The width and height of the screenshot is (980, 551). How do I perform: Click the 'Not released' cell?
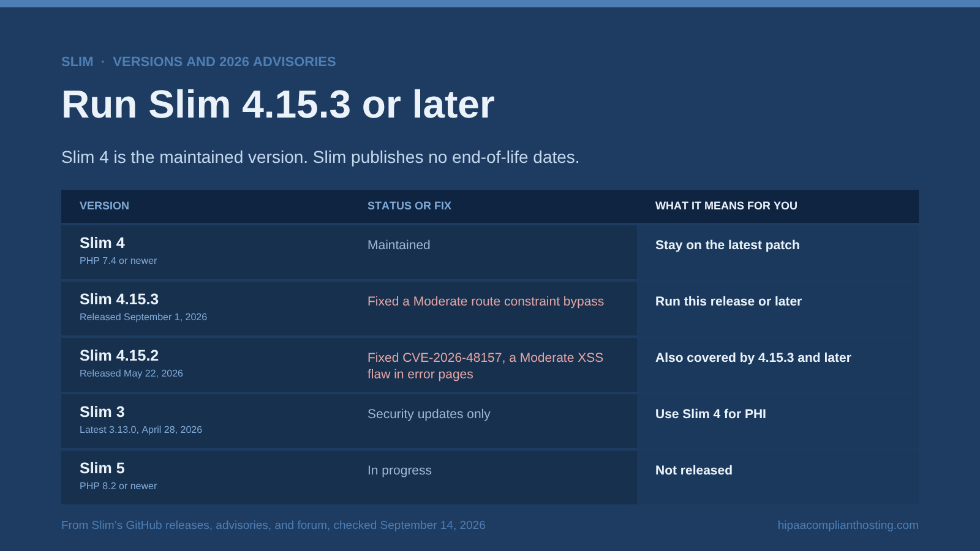coord(694,470)
